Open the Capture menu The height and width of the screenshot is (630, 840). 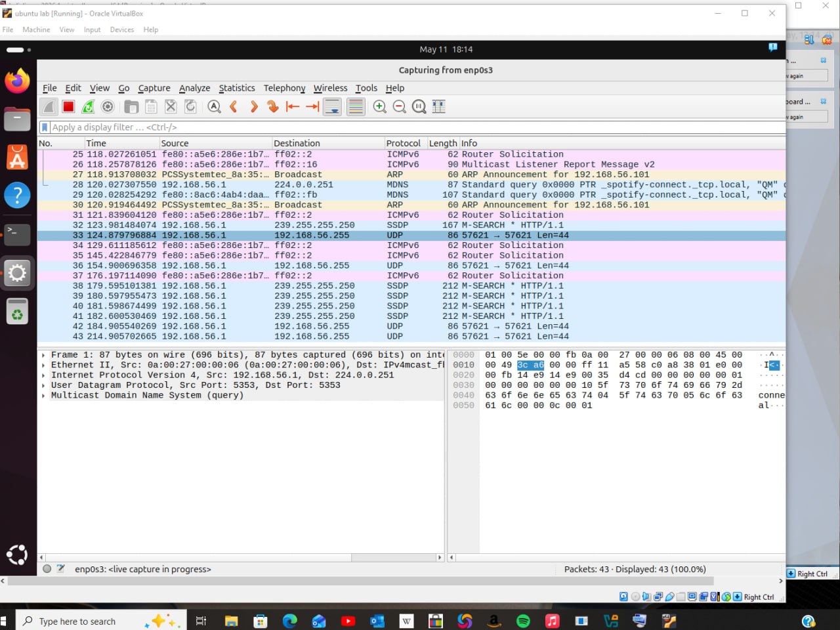(154, 88)
